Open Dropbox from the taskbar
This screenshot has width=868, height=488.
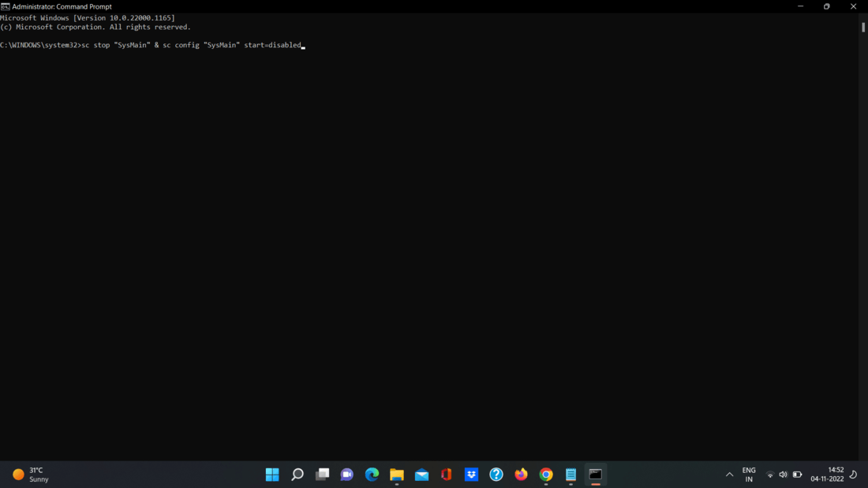click(x=471, y=474)
